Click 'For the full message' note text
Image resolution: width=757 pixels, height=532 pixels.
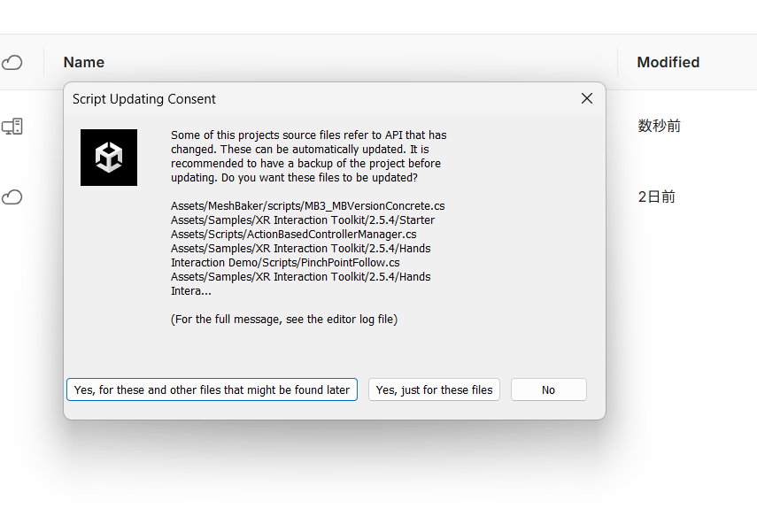284,320
